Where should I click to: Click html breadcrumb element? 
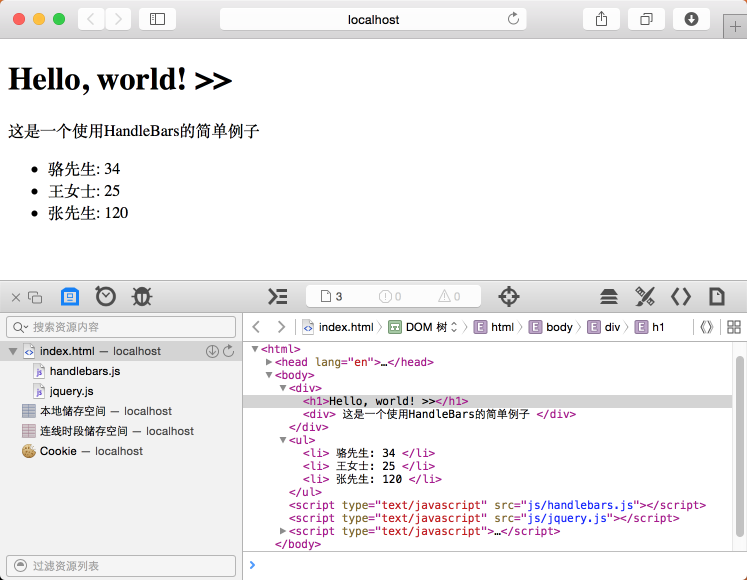(x=494, y=327)
